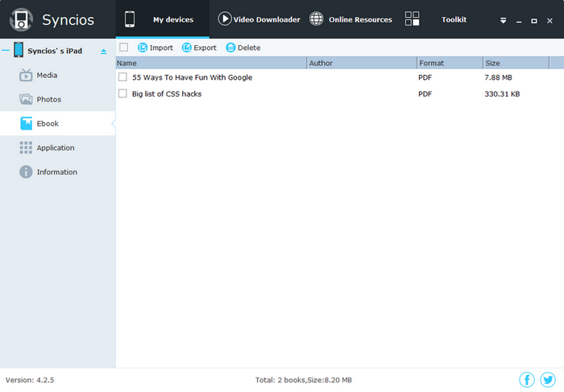
Task: Click the Delete button label
Action: point(249,47)
